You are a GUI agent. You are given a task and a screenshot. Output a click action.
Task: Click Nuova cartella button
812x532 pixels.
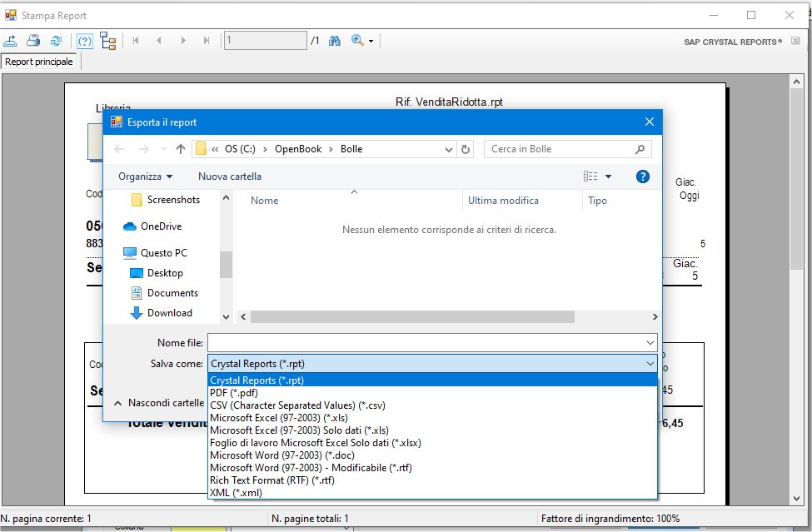coord(229,177)
